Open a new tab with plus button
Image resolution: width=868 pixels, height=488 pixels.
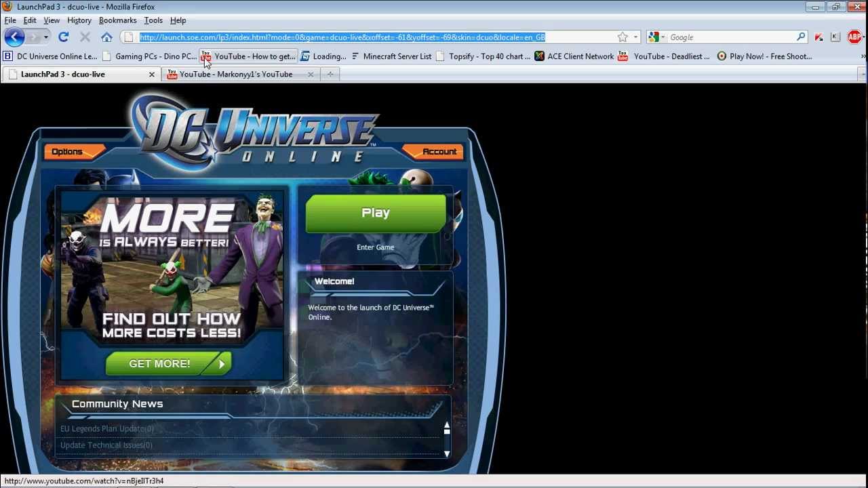(x=330, y=74)
